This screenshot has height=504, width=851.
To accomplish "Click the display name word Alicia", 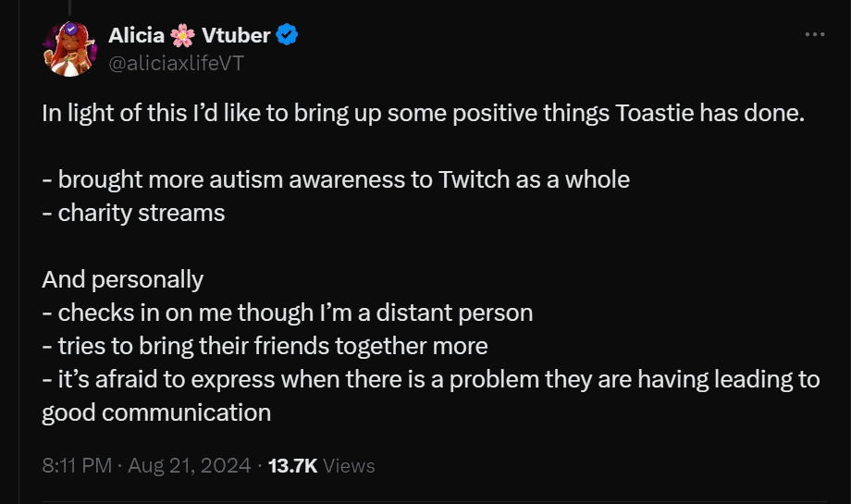I will coord(136,35).
